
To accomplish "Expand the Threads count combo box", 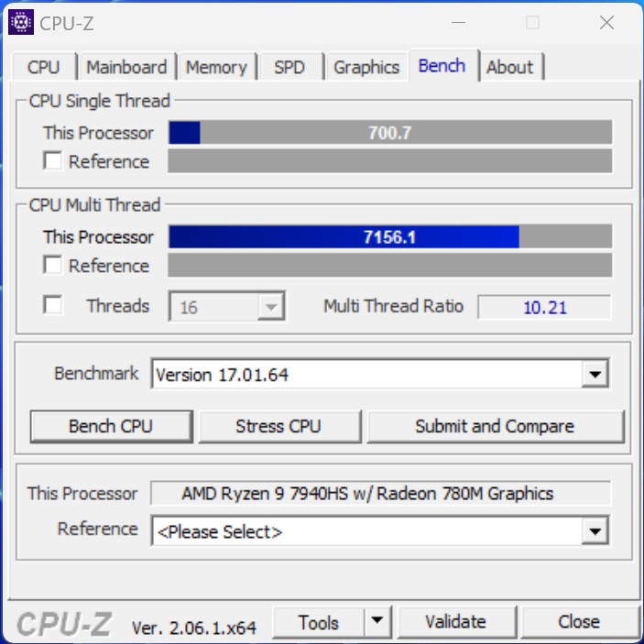I will pos(226,306).
